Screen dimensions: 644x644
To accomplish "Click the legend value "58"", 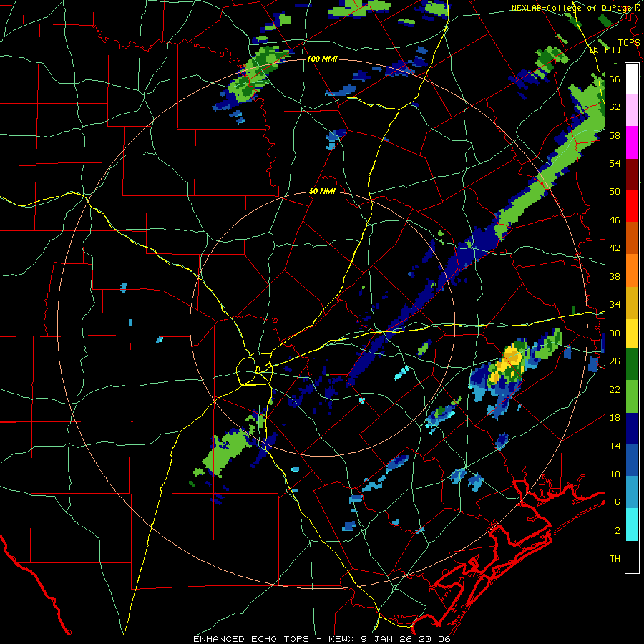I will (x=615, y=135).
